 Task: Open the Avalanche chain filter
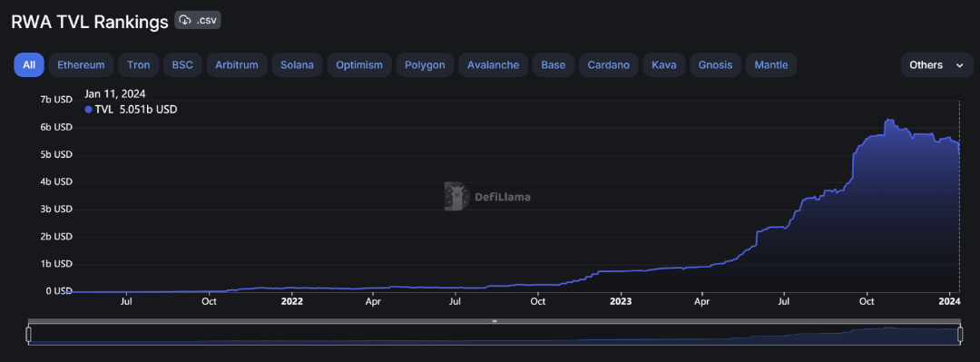[x=493, y=65]
